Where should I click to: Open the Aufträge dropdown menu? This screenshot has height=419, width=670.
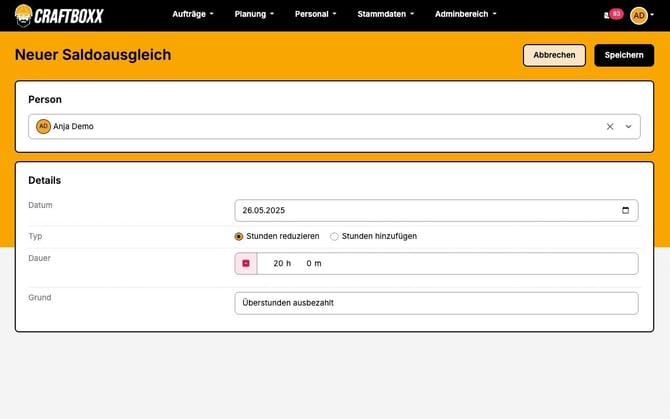(193, 15)
